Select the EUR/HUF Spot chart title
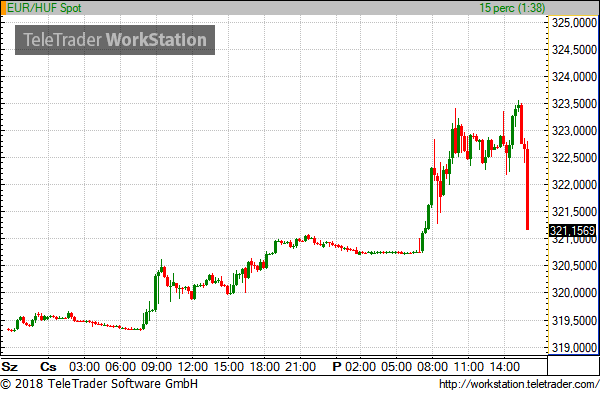Screen dimensions: 600x393 pyautogui.click(x=44, y=8)
